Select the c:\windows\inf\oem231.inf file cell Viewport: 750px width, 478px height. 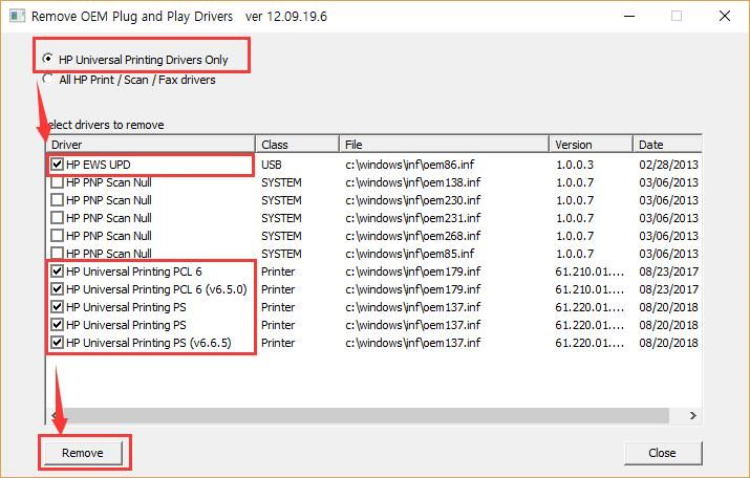pos(412,218)
